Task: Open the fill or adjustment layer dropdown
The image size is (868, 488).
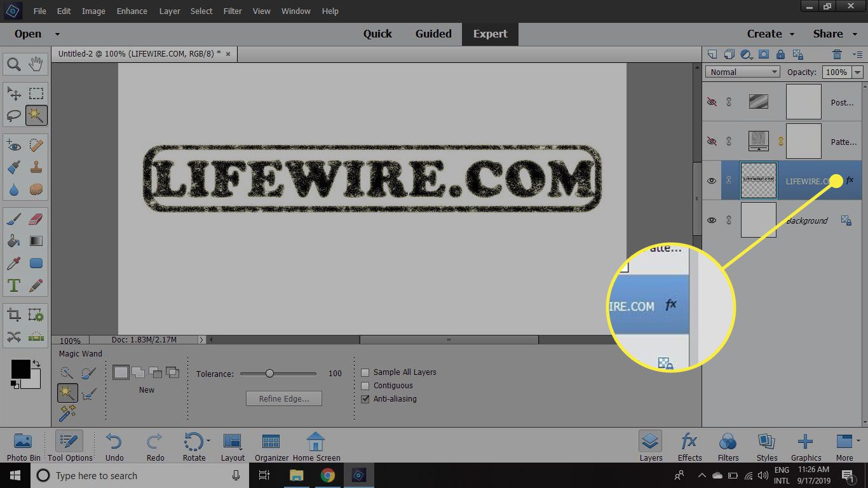Action: click(747, 55)
